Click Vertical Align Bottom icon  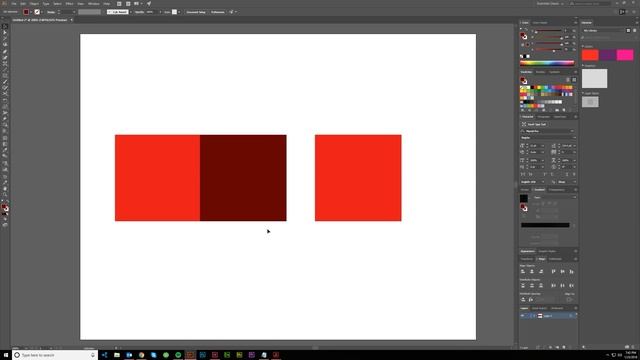click(x=571, y=271)
